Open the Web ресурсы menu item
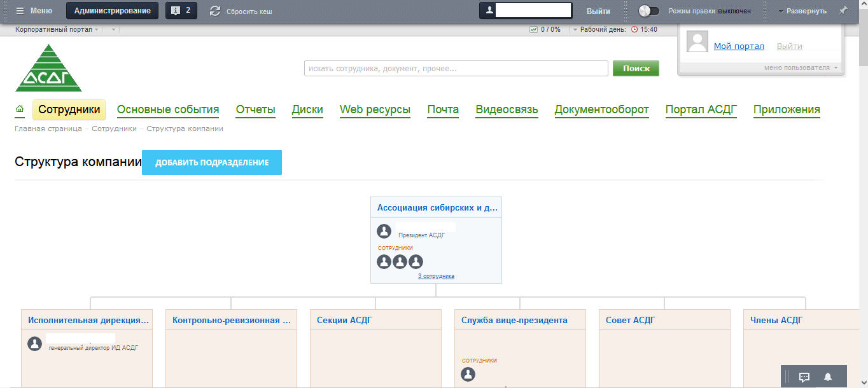 (x=375, y=109)
